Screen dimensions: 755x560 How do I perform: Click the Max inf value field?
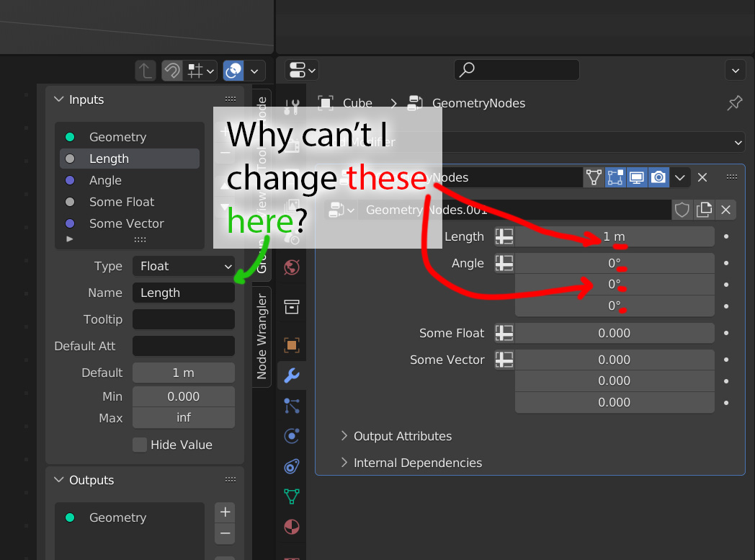click(184, 417)
